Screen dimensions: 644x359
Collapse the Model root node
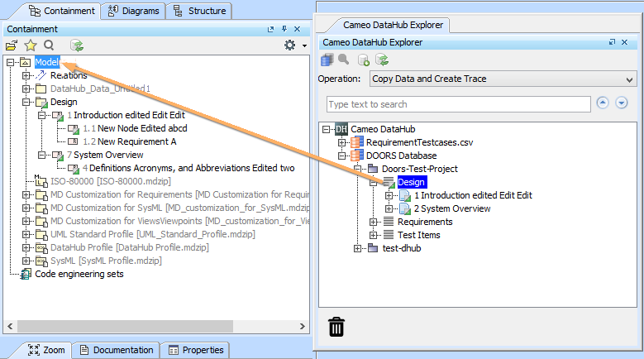(10, 62)
